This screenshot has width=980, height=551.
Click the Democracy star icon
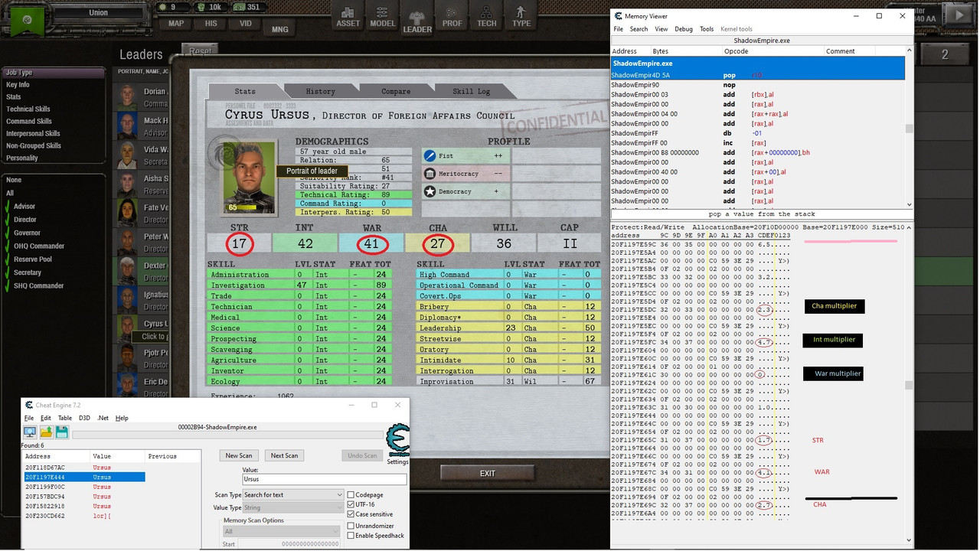point(430,191)
